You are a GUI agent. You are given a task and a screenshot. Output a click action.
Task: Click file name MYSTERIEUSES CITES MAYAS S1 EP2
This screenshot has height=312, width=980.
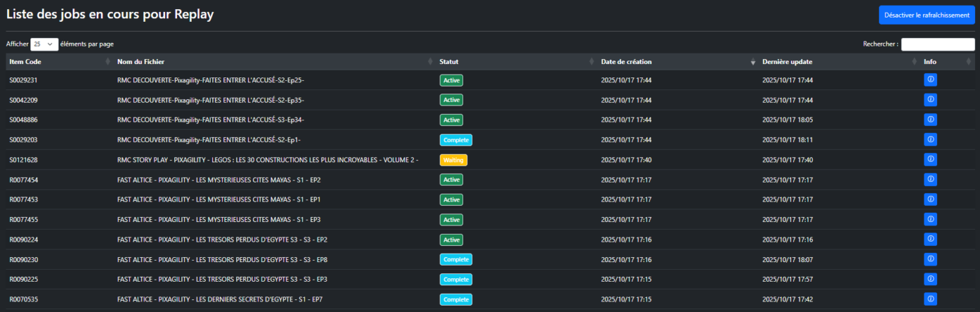pos(219,180)
